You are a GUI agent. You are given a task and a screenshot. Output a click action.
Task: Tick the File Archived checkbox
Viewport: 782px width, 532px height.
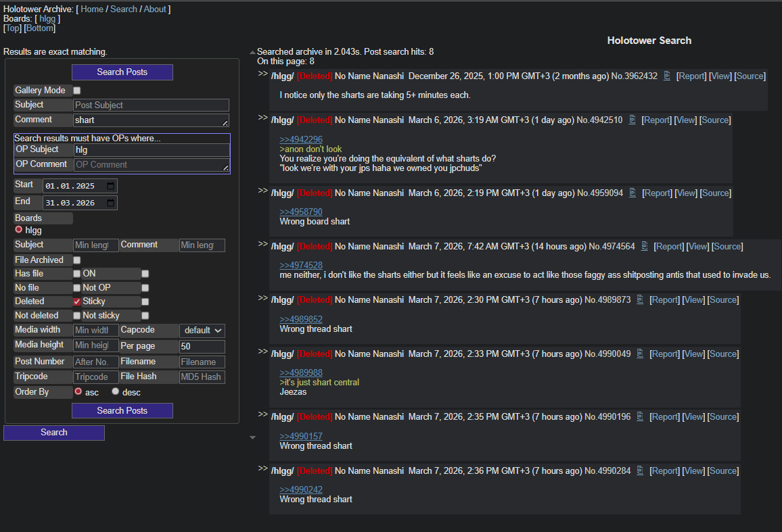pos(77,260)
